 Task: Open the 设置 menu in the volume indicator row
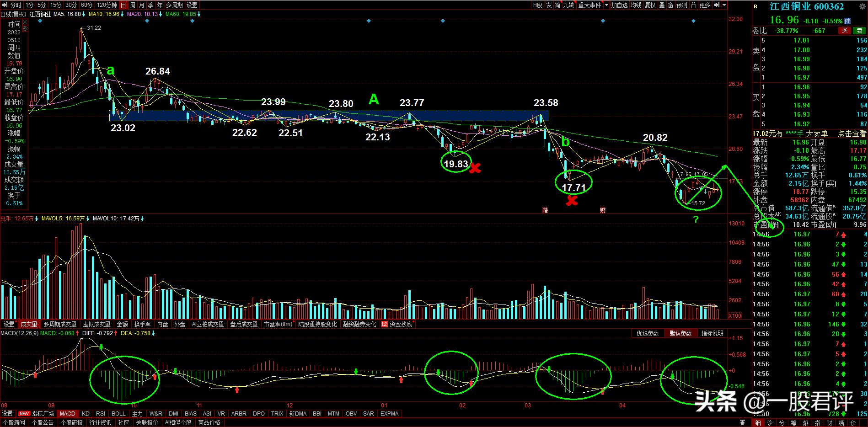9,324
